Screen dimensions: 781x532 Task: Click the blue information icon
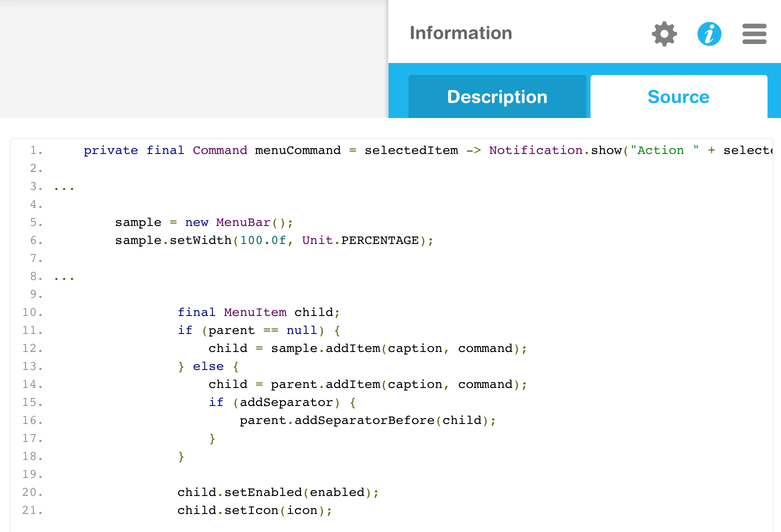pos(709,34)
